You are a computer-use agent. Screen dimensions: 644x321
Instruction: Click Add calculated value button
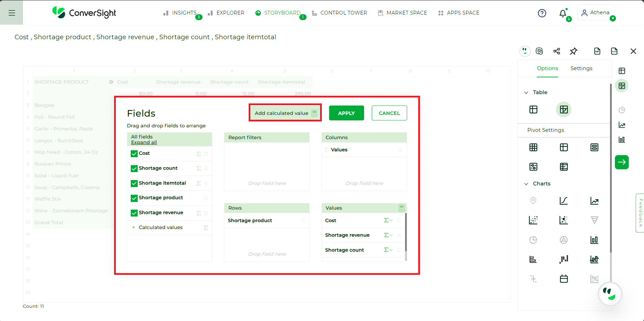click(285, 113)
